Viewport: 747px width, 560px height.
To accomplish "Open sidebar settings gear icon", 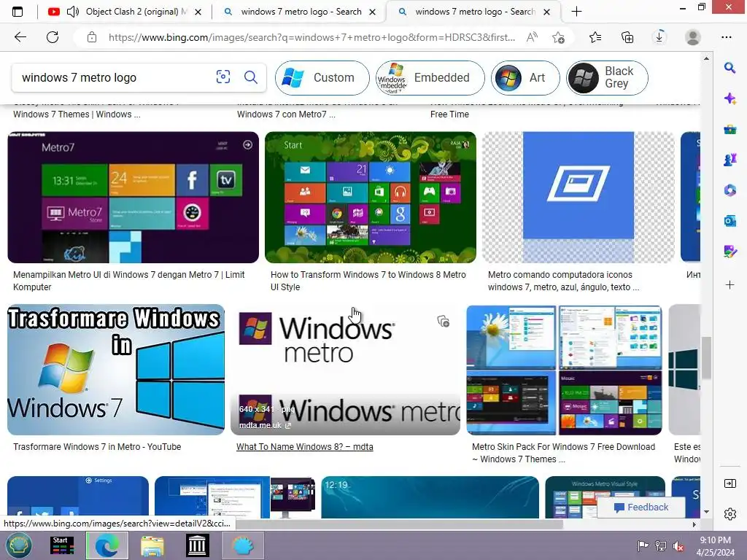I will pos(729,514).
